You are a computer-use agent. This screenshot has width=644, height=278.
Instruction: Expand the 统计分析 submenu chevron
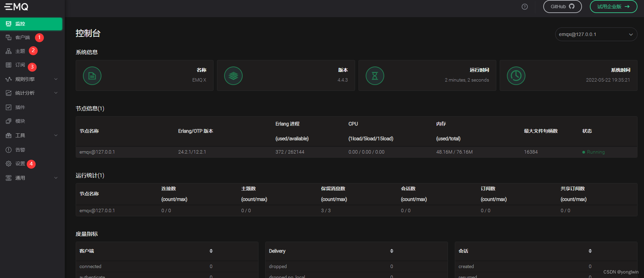coord(56,93)
